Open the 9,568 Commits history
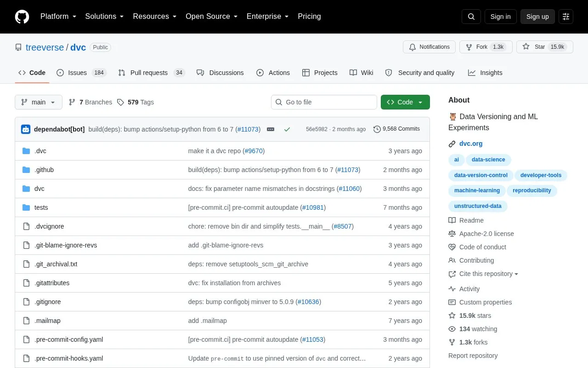Screen dimensions: 588x368 396,129
